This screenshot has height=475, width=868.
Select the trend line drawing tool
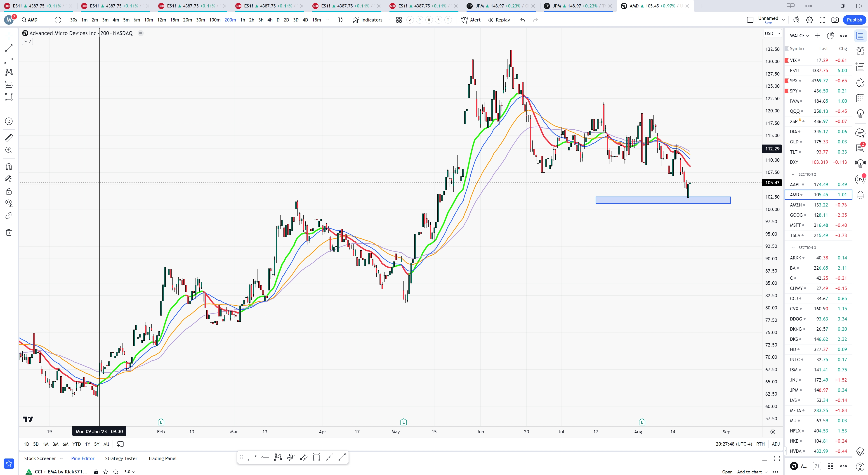pyautogui.click(x=9, y=48)
